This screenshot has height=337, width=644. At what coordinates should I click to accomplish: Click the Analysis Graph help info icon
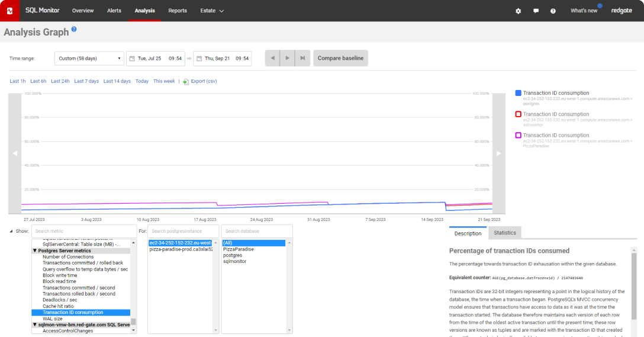click(x=74, y=29)
